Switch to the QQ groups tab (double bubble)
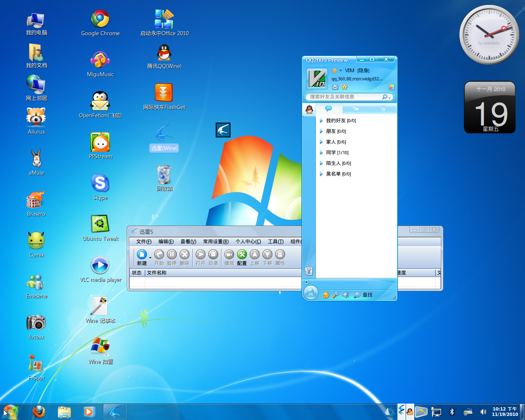The height and width of the screenshot is (420, 525). coord(356,109)
